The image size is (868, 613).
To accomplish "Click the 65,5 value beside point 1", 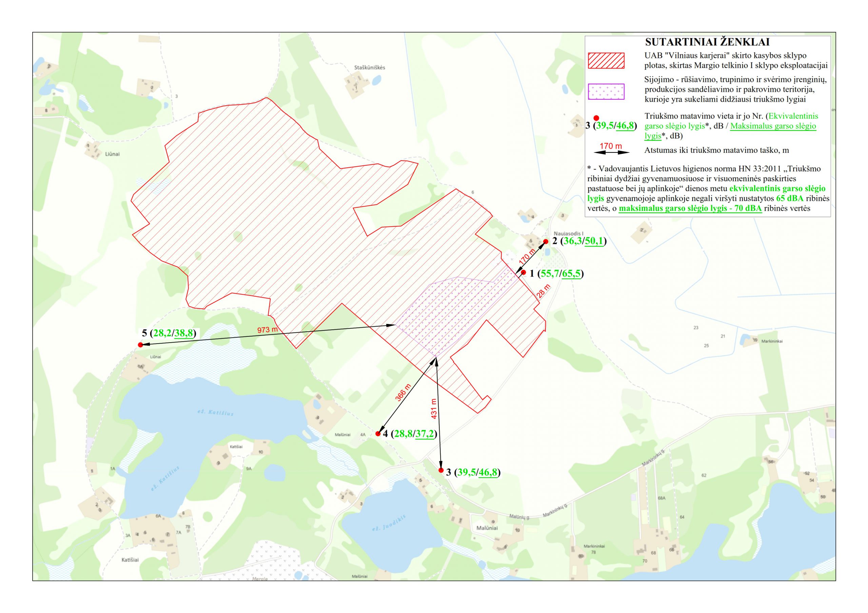I will [572, 274].
